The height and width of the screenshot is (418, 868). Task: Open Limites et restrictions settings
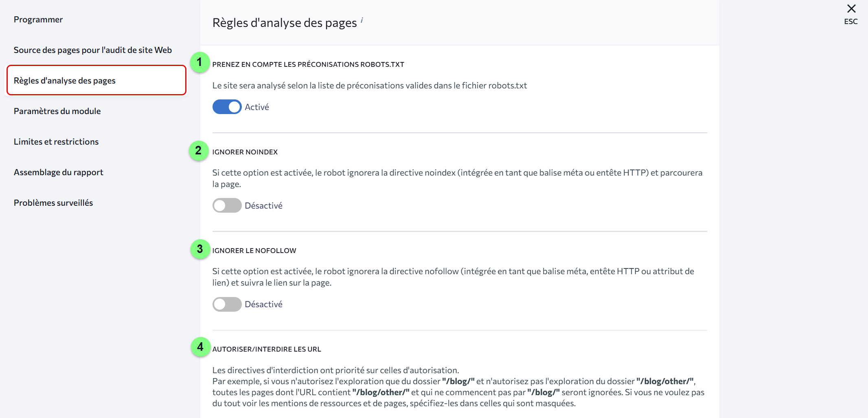[x=56, y=141]
